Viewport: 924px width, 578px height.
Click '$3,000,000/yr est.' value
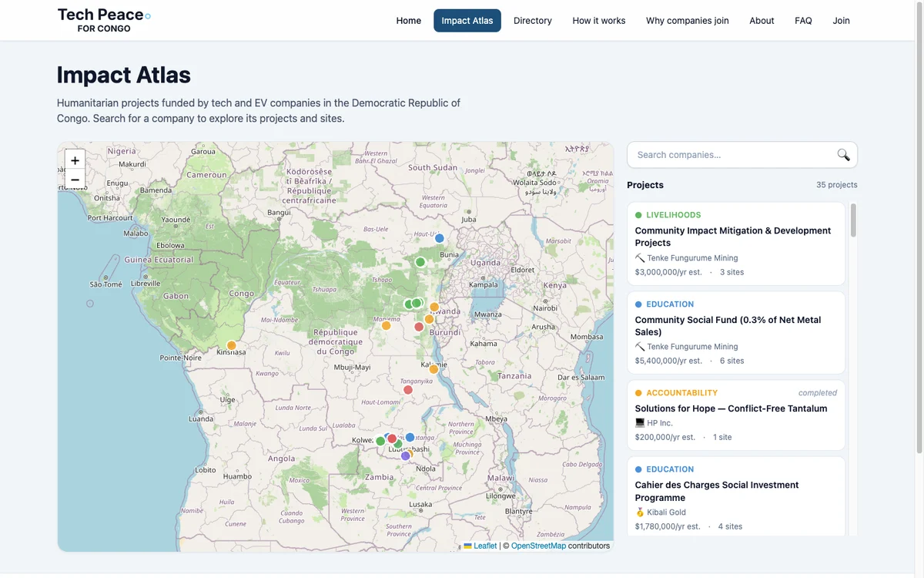(x=668, y=272)
